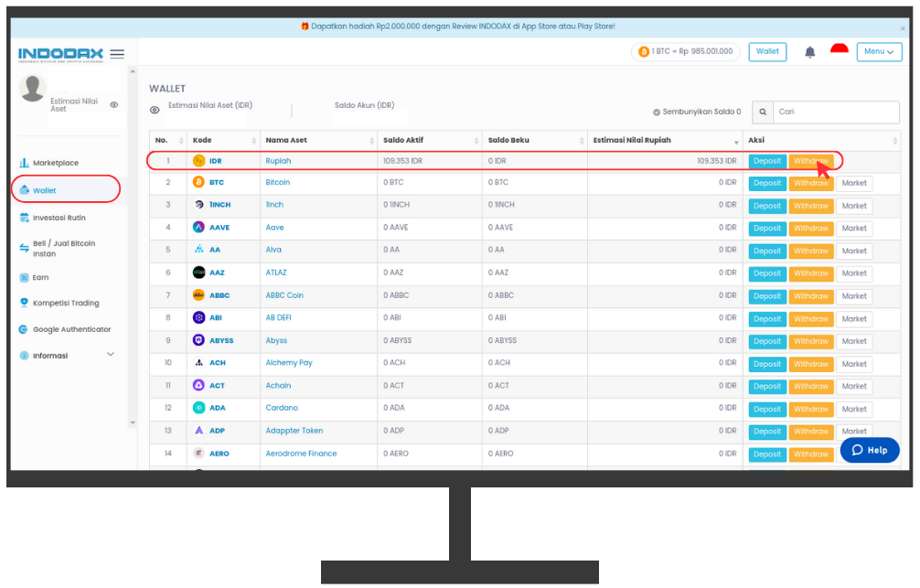Open the Menu dropdown at top right
The height and width of the screenshot is (588, 920).
(879, 51)
